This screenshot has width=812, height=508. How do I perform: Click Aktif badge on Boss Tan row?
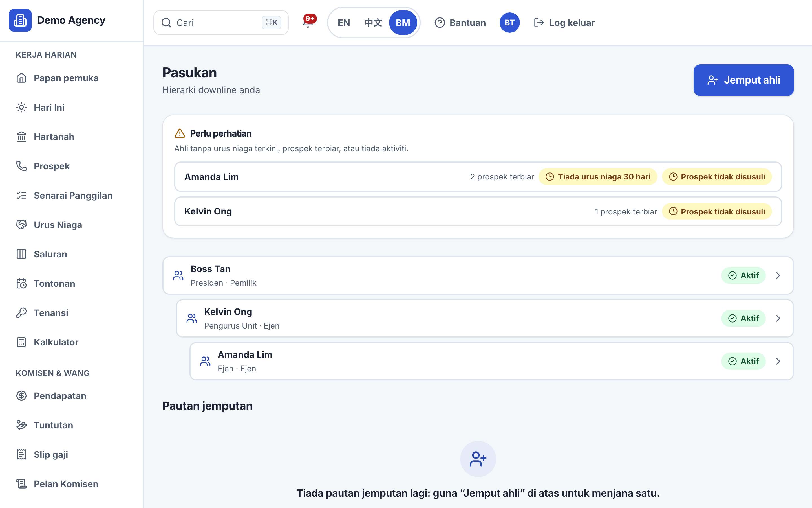(x=743, y=275)
